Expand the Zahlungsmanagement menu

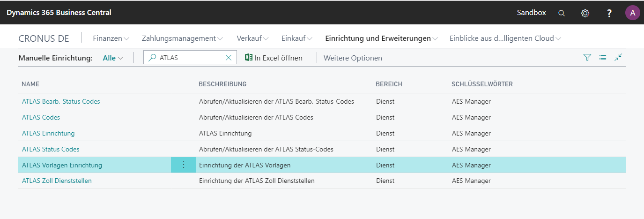point(182,38)
